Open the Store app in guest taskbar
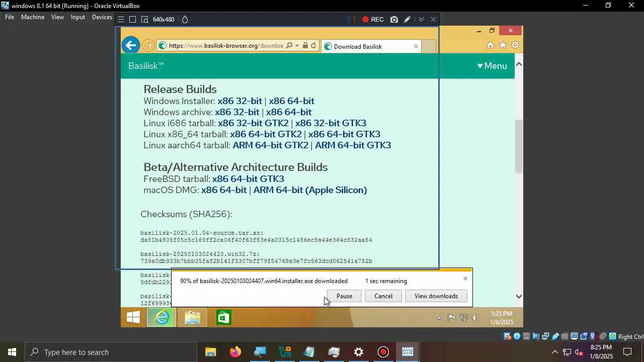This screenshot has width=644, height=362. click(x=223, y=317)
